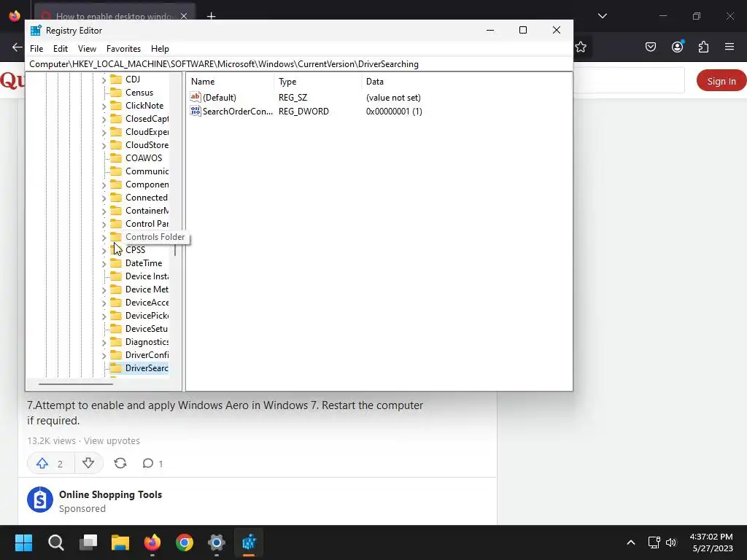Click Firefox list all tabs chevron
The width and height of the screenshot is (747, 560).
pyautogui.click(x=602, y=16)
